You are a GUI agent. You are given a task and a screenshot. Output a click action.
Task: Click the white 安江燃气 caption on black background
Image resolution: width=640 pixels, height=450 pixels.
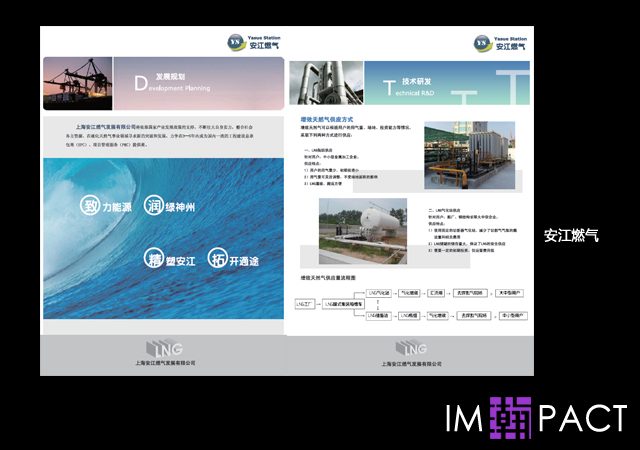pyautogui.click(x=571, y=236)
